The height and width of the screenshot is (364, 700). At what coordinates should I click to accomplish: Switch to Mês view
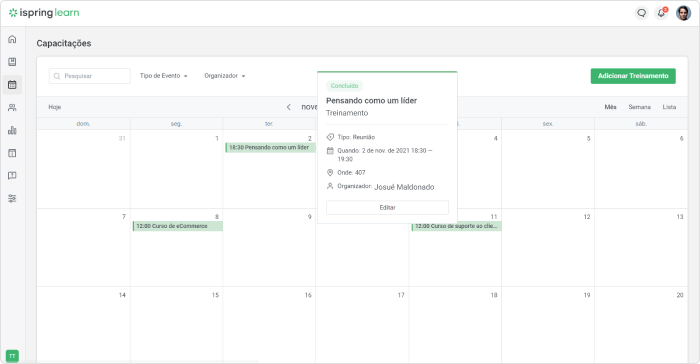(x=610, y=107)
